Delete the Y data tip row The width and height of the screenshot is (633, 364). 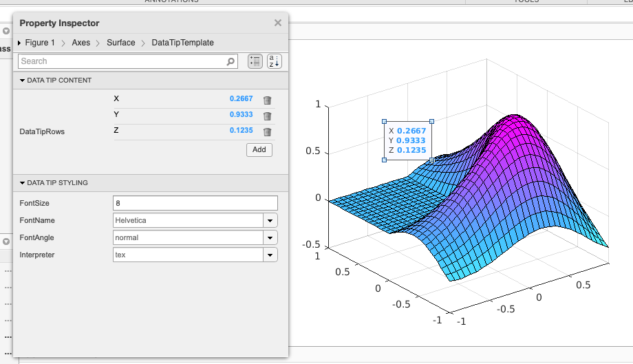tap(267, 116)
